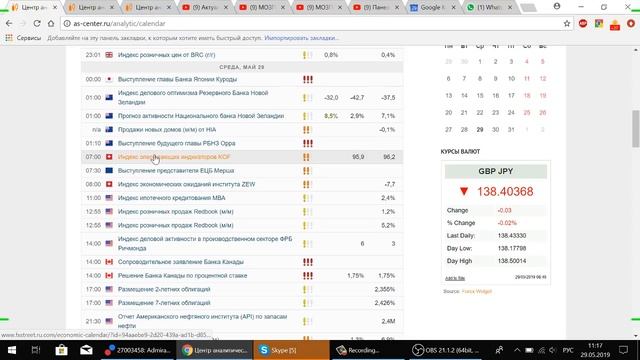The height and width of the screenshot is (360, 640).
Task: Select day 29 in the calendar
Action: tap(480, 129)
